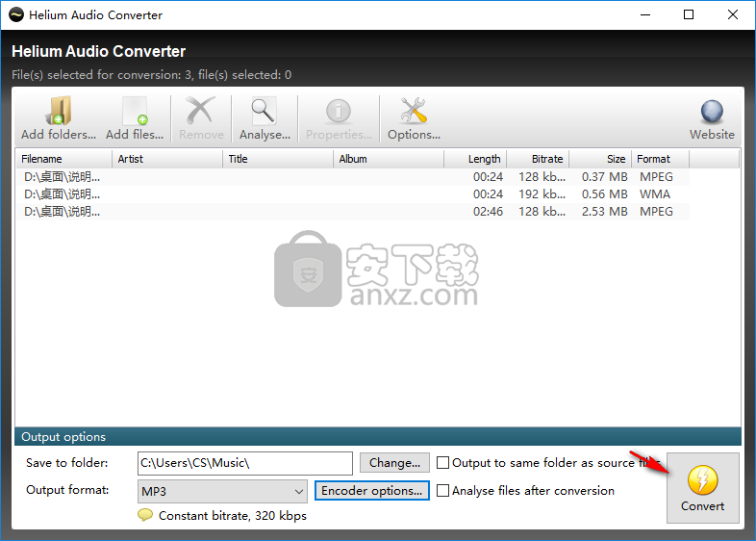Select the WMA file row filename
Image resolution: width=756 pixels, height=541 pixels.
(63, 194)
